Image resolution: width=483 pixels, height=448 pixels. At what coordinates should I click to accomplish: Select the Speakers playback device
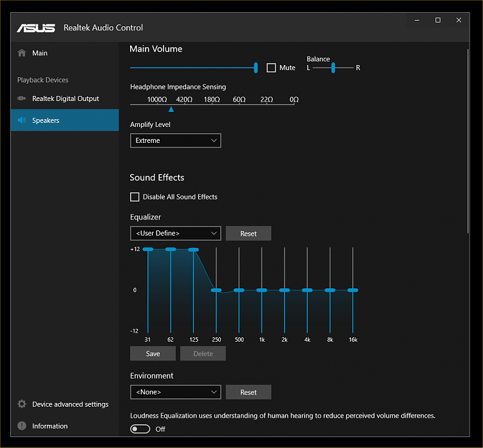point(64,120)
